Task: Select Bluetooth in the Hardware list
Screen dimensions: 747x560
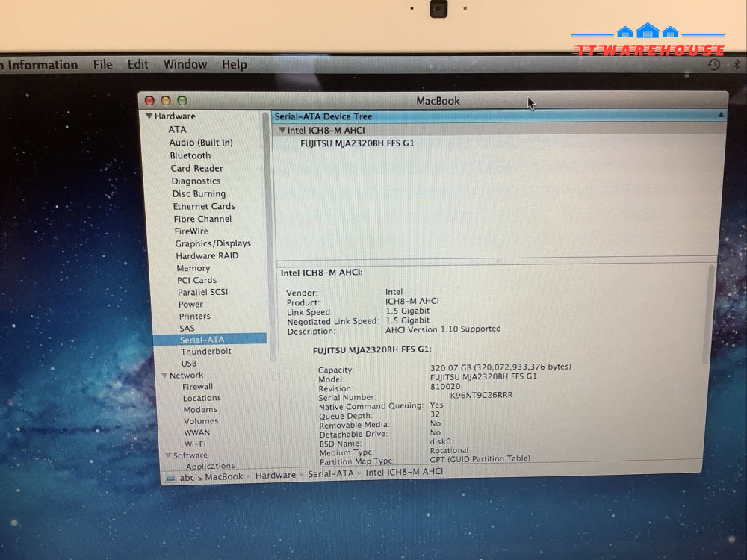Action: 190,155
